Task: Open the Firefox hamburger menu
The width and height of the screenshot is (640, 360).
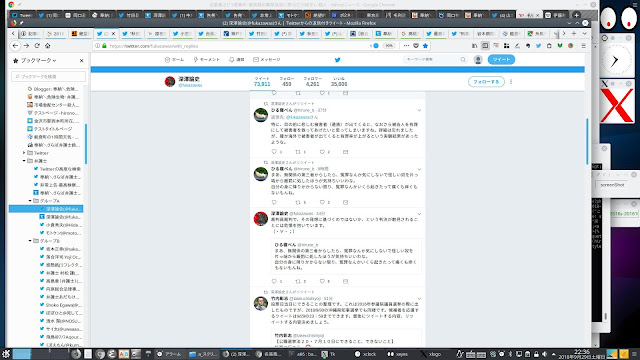Action: pos(584,46)
